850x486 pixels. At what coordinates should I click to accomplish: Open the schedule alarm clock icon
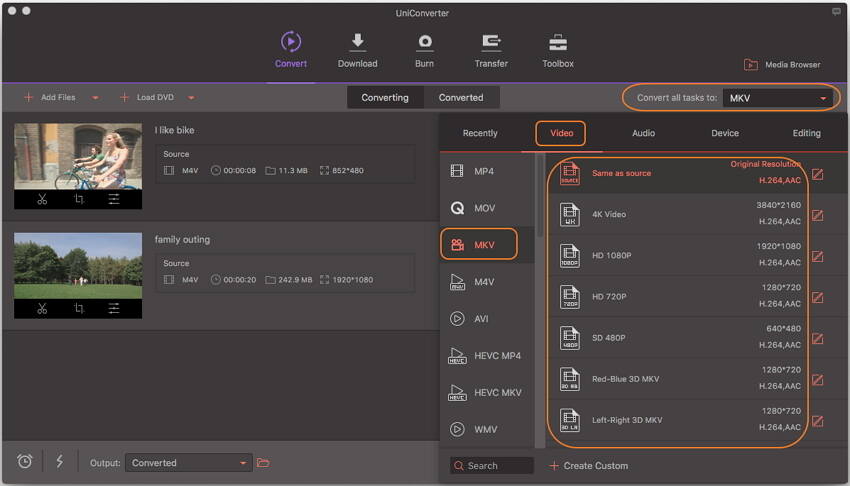click(24, 462)
